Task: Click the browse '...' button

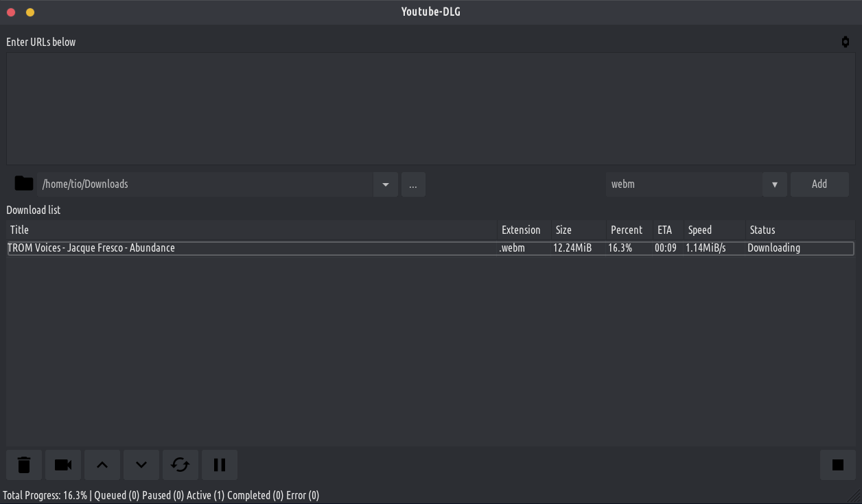Action: [x=413, y=184]
